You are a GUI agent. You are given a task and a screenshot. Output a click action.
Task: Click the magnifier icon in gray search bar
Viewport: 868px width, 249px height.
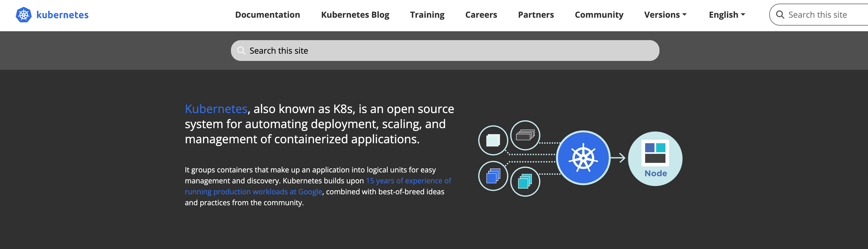[x=241, y=51]
